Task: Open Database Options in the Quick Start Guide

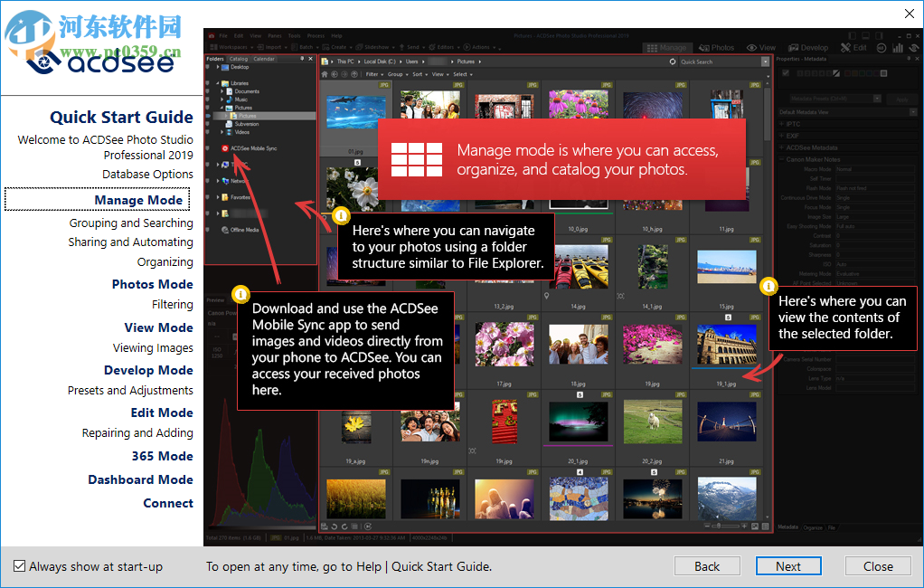Action: click(147, 173)
